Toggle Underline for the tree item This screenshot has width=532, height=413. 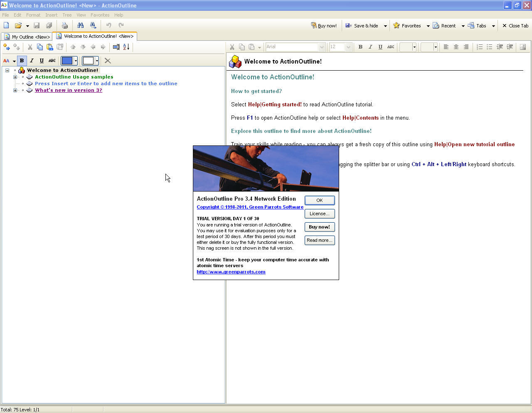pos(42,61)
